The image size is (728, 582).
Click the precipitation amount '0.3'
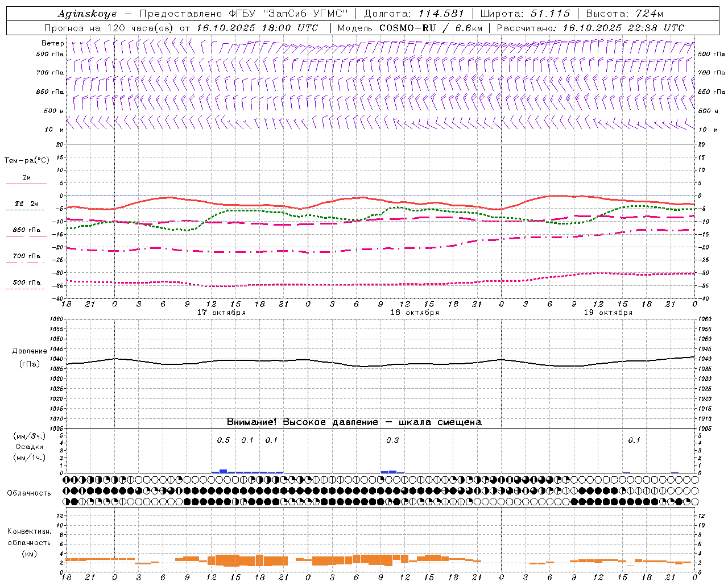pyautogui.click(x=392, y=440)
